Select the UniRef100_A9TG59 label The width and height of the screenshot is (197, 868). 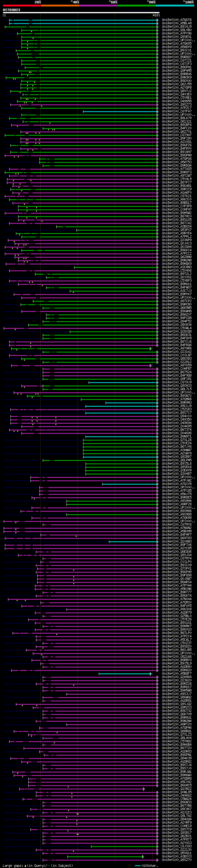pos(177,365)
